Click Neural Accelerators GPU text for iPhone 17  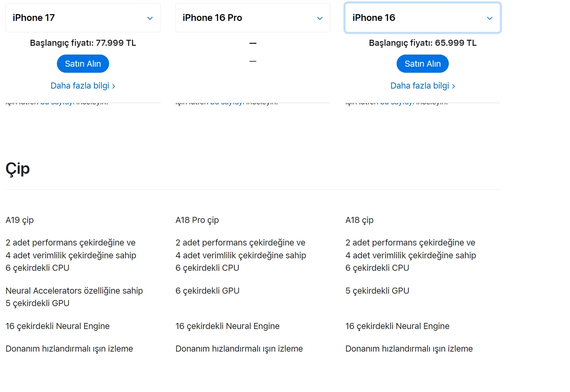[x=74, y=297]
